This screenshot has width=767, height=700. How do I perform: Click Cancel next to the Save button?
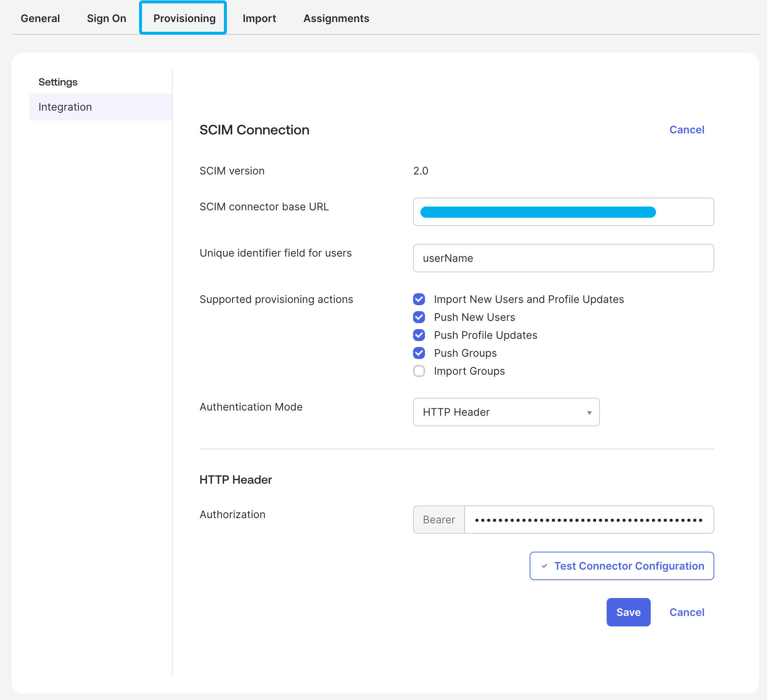point(686,612)
